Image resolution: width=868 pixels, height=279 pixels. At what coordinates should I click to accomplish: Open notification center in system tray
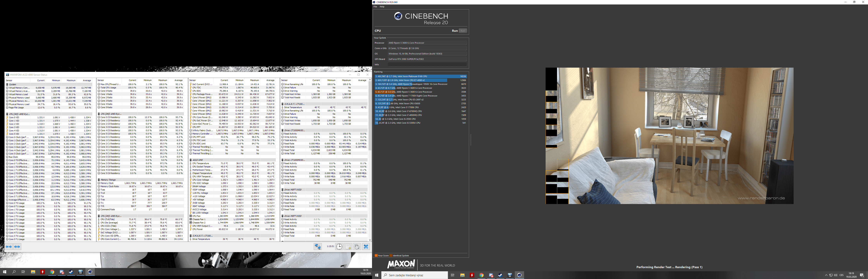[862, 275]
